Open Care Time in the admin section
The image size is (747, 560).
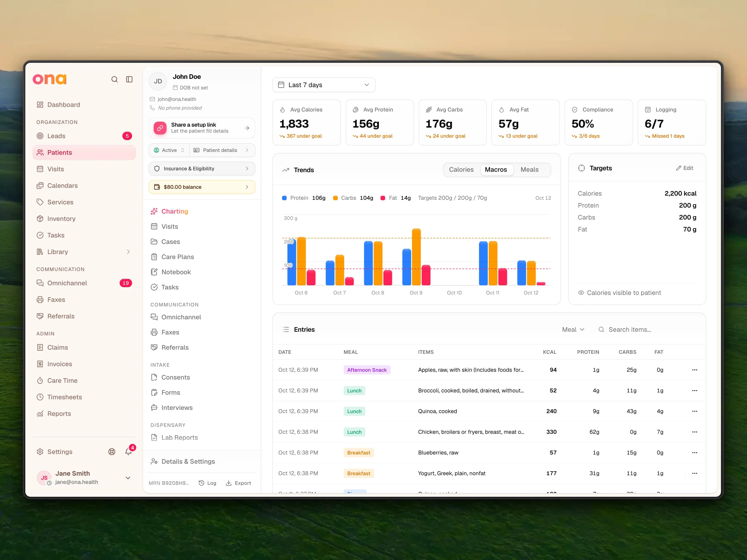pos(84,380)
